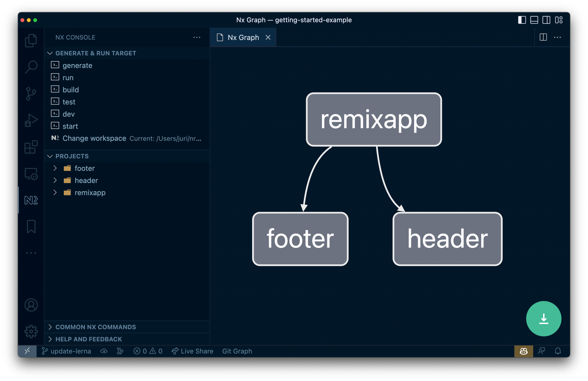Click the remote connection indicator
Image resolution: width=588 pixels, height=381 pixels.
tap(27, 351)
